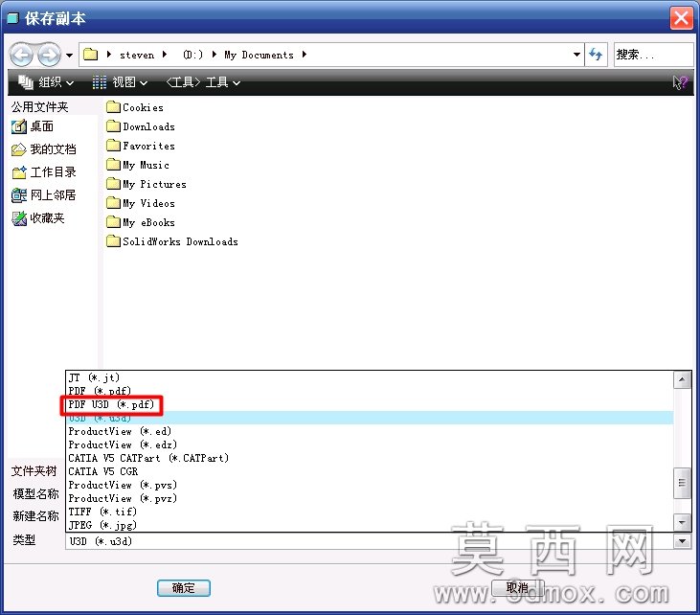Screen dimensions: 700x615
Task: Click type list scrollbar down arrow
Action: click(x=682, y=522)
